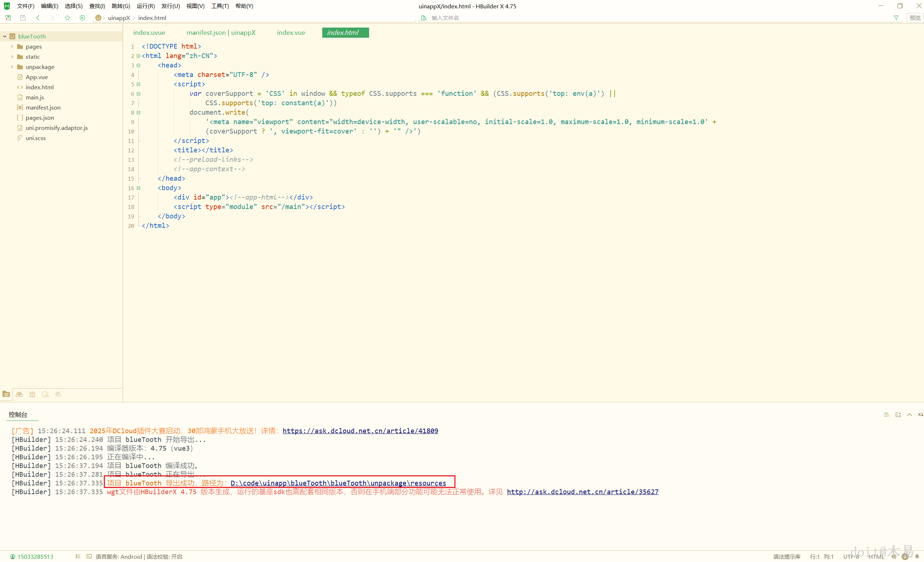This screenshot has height=562, width=924.
Task: Toggle the fold marker on line 2
Action: [x=138, y=56]
